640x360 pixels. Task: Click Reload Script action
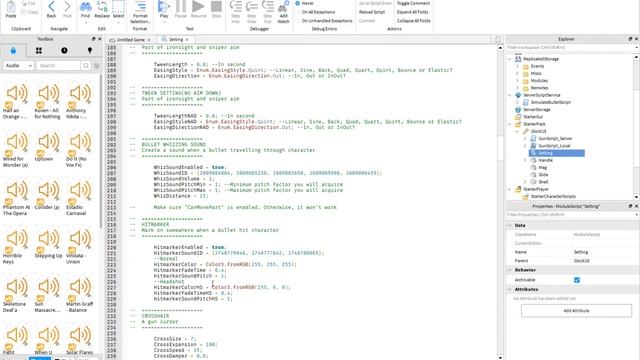click(372, 12)
